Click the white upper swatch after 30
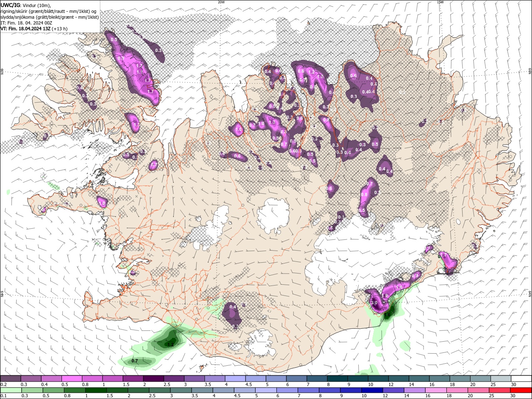Screen dimensions: 532x399 (521, 378)
